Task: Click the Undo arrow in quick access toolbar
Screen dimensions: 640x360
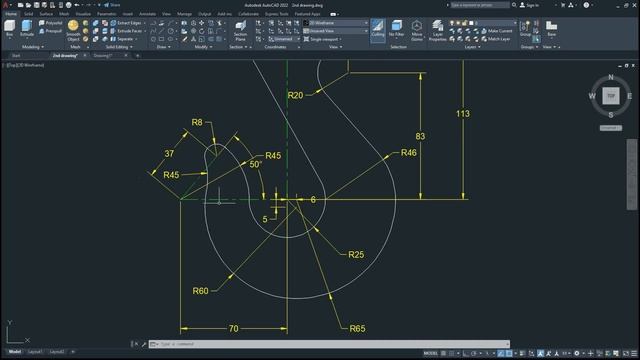Action: pos(76,5)
